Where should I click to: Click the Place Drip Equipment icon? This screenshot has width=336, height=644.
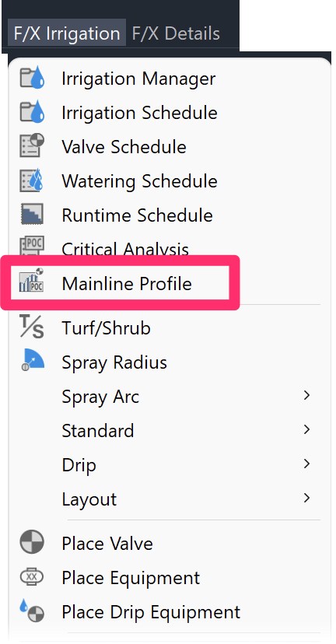coord(32,611)
